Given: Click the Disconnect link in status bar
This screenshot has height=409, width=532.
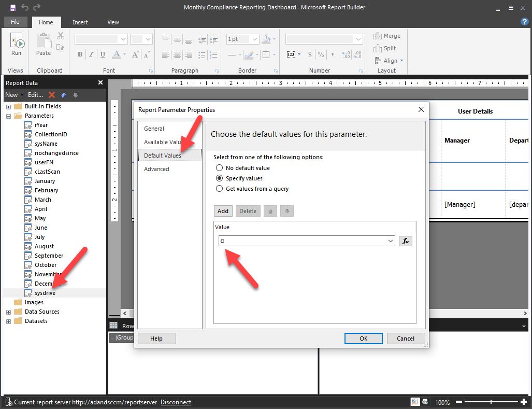Looking at the screenshot, I should click(176, 402).
